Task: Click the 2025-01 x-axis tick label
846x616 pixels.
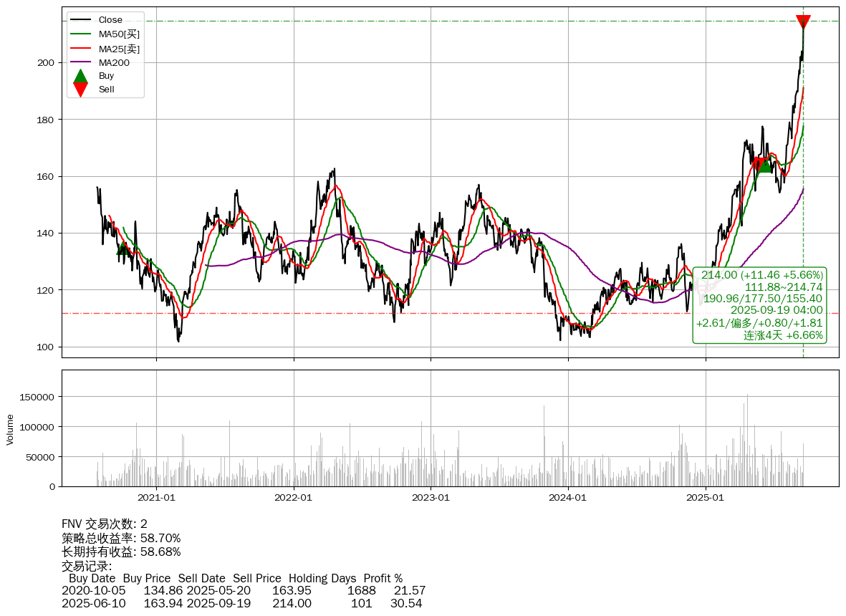Action: [706, 498]
